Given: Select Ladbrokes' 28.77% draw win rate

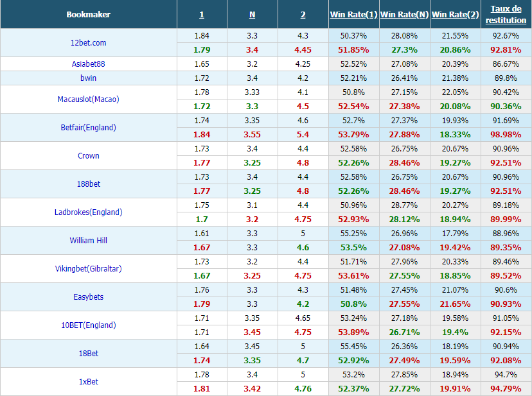Looking at the screenshot, I should [404, 205].
